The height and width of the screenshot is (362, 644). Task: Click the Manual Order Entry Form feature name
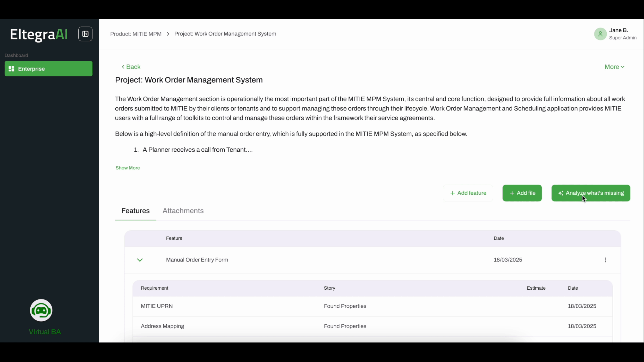pos(197,260)
